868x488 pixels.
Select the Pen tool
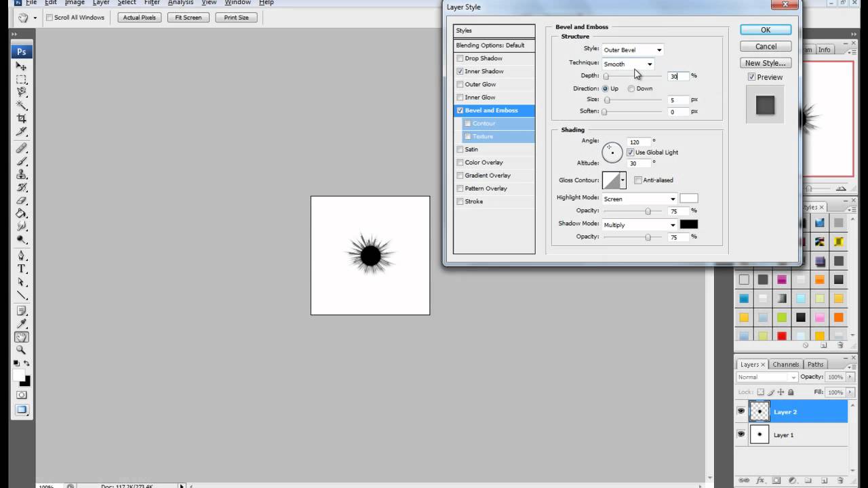[21, 256]
